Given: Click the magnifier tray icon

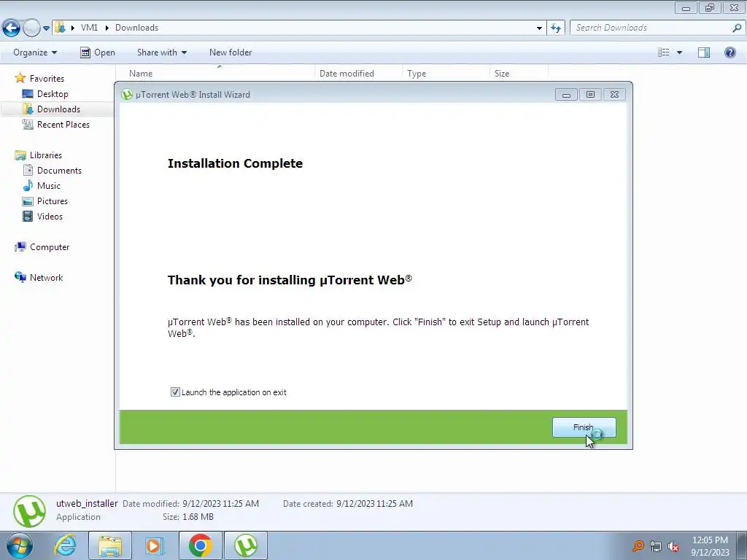Looking at the screenshot, I should coord(638,545).
